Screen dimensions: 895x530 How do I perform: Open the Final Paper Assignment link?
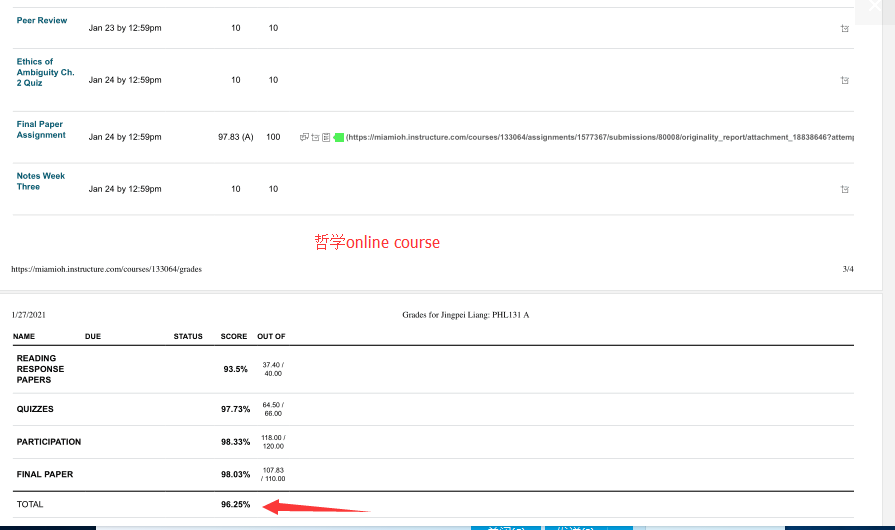pyautogui.click(x=41, y=130)
